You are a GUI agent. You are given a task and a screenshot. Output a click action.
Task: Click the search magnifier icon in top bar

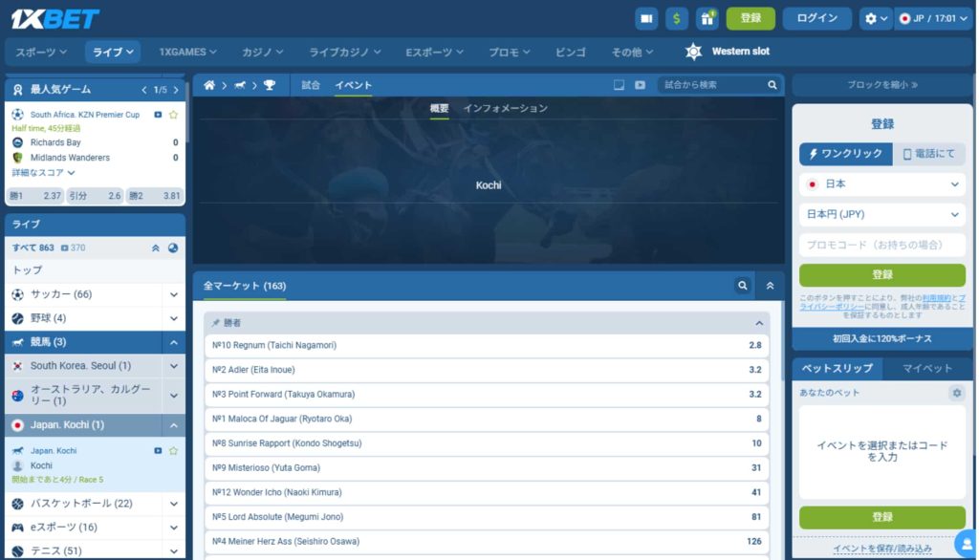tap(772, 85)
